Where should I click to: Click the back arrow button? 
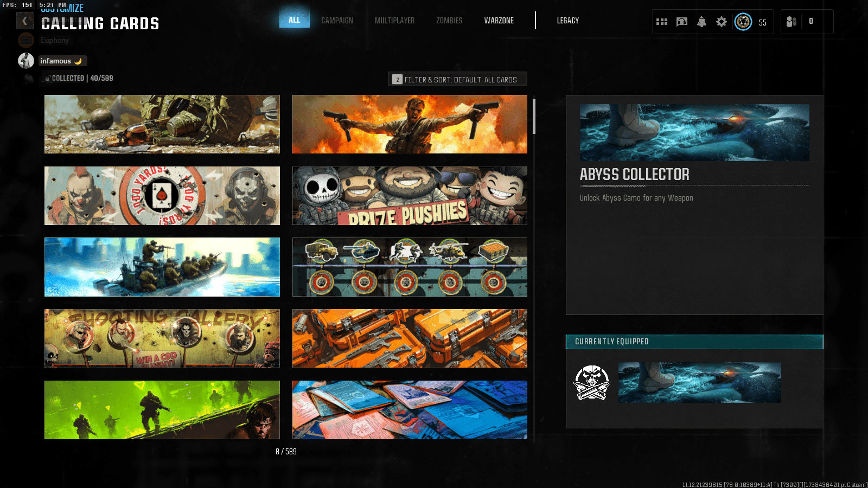pos(24,21)
